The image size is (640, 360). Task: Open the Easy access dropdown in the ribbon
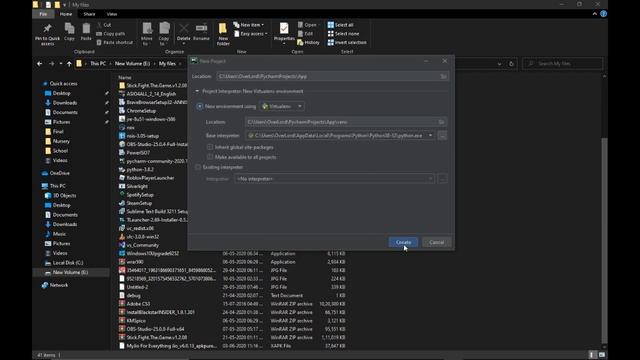click(x=251, y=34)
